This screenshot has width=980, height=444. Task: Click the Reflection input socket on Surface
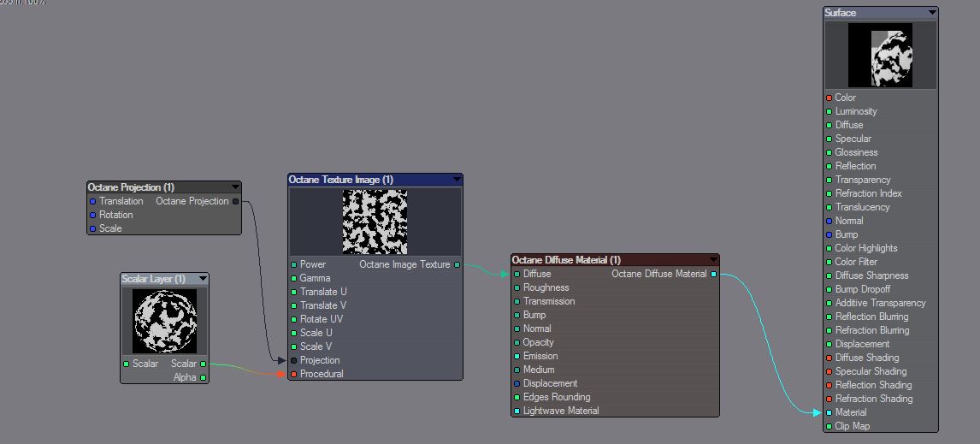coord(829,166)
